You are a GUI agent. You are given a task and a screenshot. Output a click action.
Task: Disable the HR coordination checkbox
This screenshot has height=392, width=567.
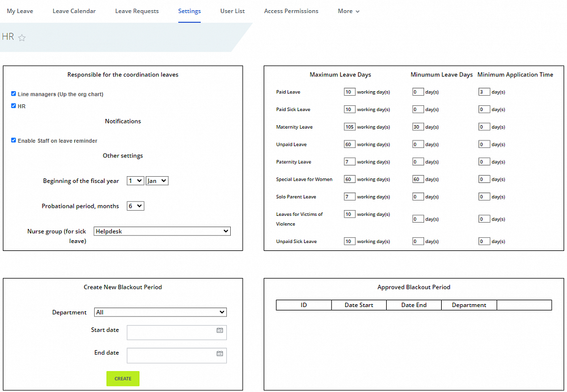pos(13,105)
